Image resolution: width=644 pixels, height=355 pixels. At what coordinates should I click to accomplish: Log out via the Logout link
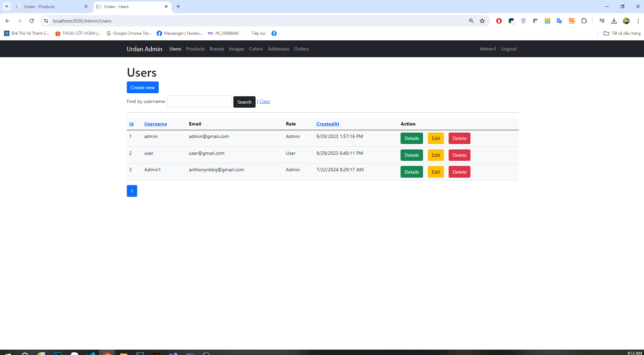pos(509,49)
